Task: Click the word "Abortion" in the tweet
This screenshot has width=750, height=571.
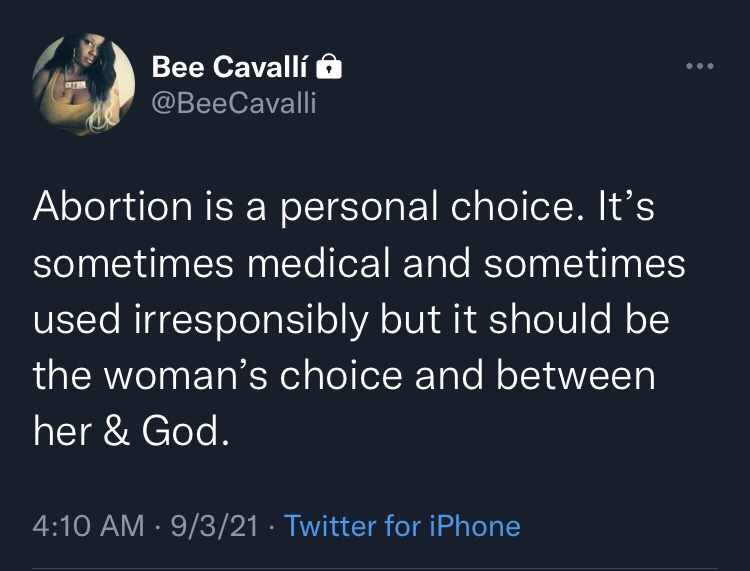Action: tap(108, 206)
